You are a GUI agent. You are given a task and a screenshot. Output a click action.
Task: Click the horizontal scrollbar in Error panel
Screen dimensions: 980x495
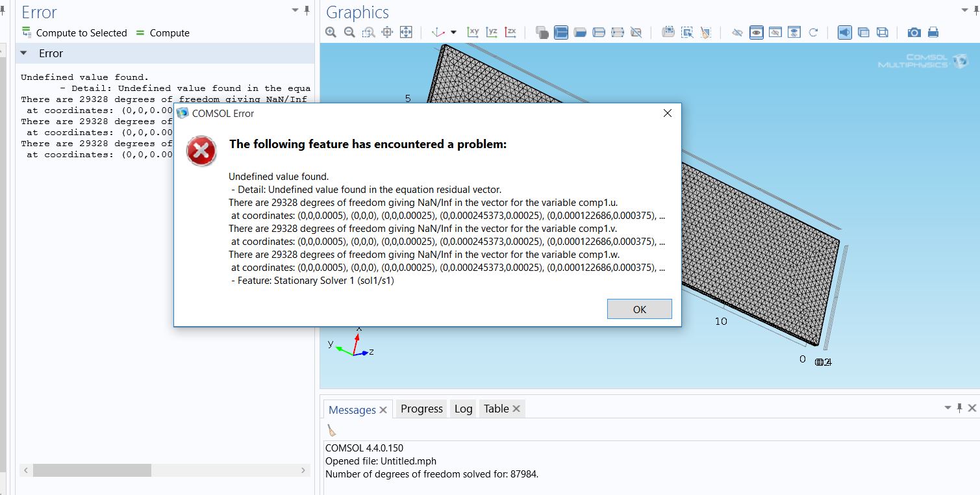click(92, 470)
